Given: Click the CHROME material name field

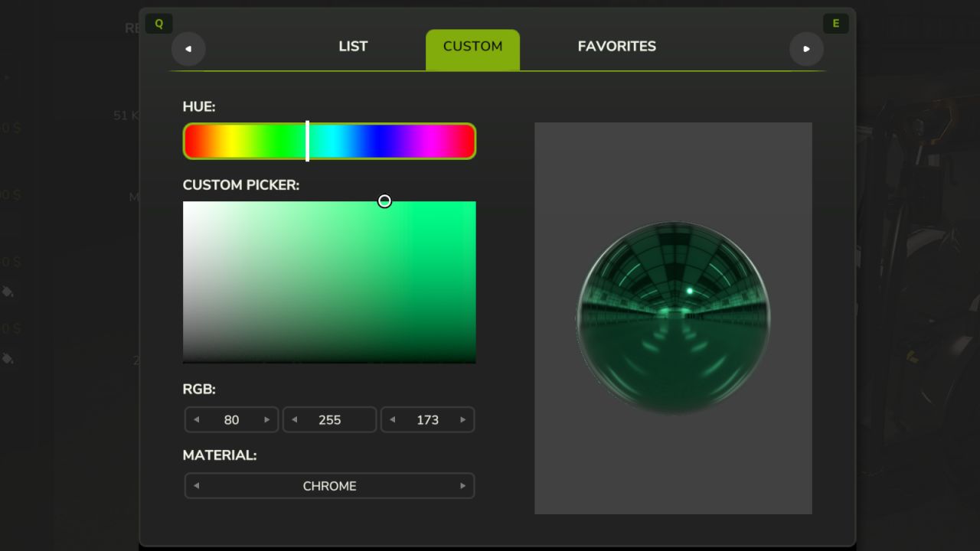Looking at the screenshot, I should (329, 486).
